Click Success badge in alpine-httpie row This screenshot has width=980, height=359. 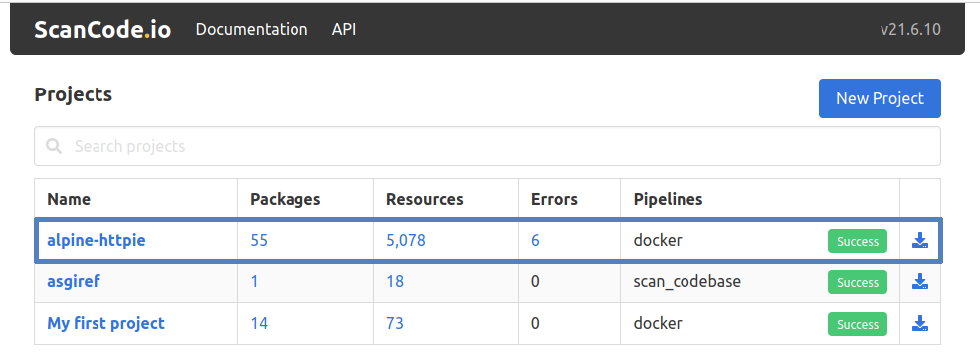pyautogui.click(x=858, y=241)
